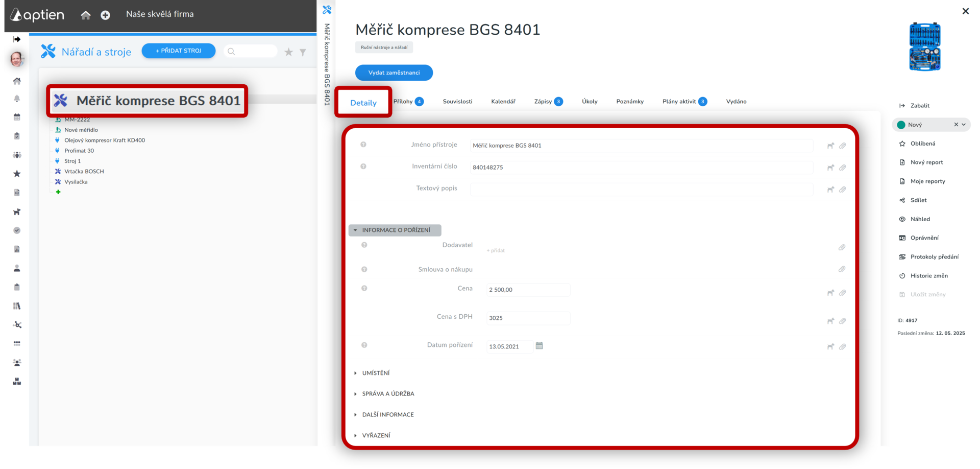
Task: Click the PŘIDAT STROJ button
Action: [x=178, y=51]
